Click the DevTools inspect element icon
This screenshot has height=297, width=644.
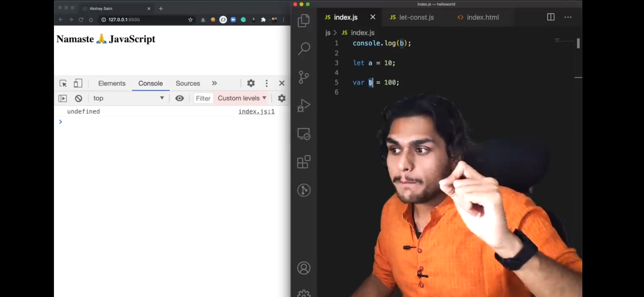(63, 83)
